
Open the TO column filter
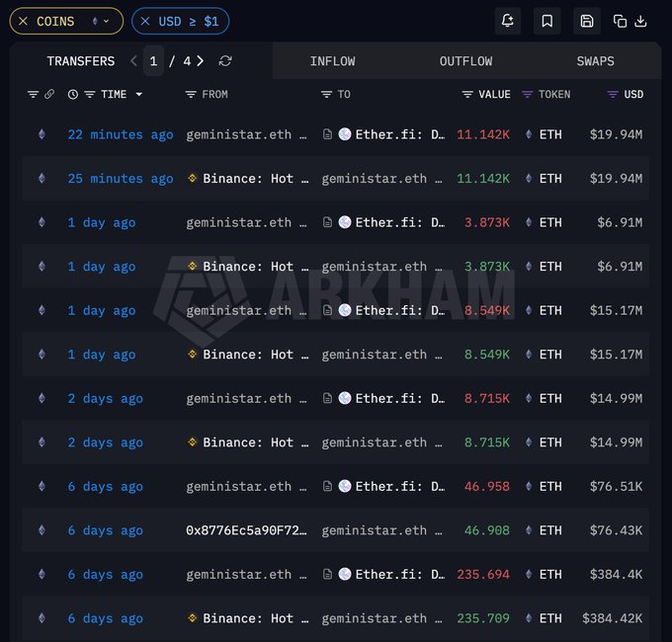326,94
